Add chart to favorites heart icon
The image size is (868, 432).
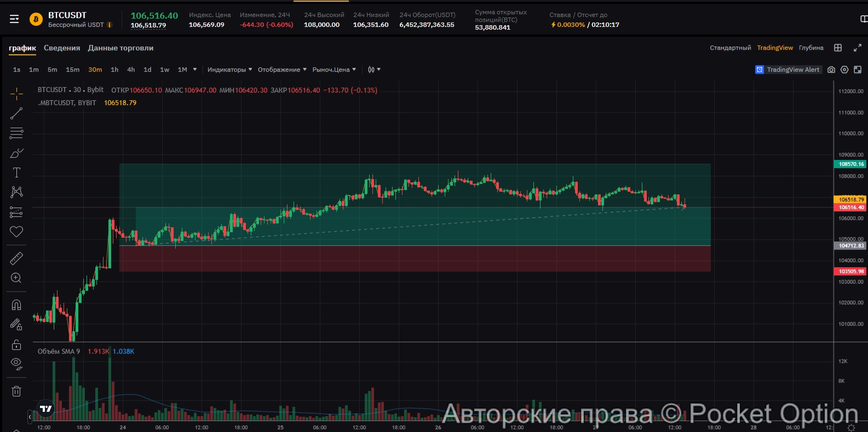[16, 232]
